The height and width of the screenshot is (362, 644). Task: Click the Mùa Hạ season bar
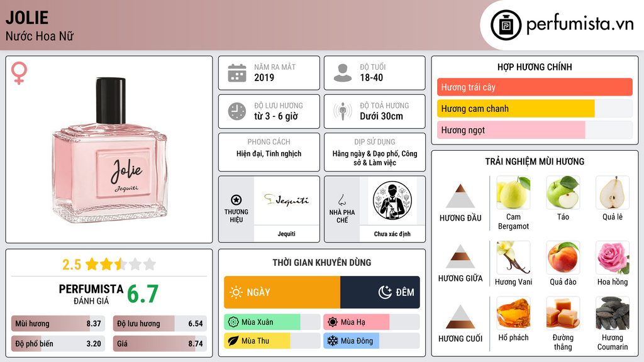click(x=372, y=322)
